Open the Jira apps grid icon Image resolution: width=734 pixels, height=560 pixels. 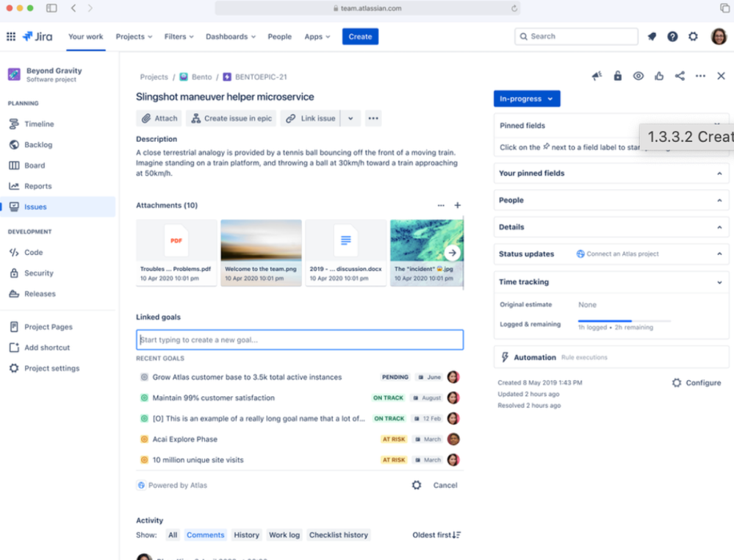pos(11,36)
